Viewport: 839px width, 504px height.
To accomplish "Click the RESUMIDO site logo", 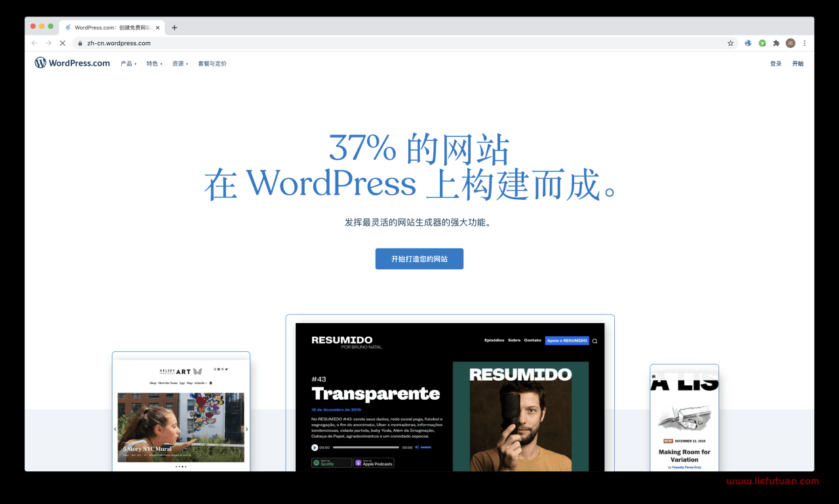I will 347,342.
